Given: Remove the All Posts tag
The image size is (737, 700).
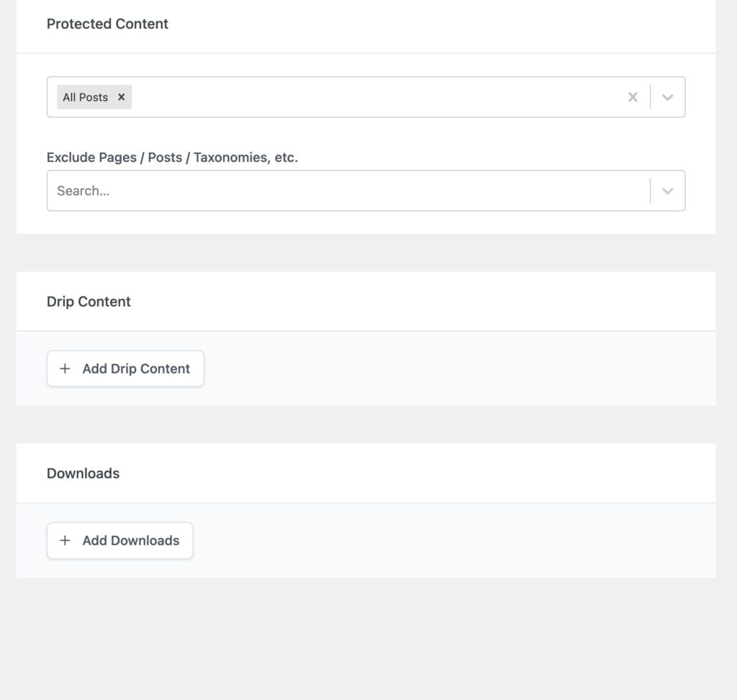Looking at the screenshot, I should pyautogui.click(x=121, y=97).
